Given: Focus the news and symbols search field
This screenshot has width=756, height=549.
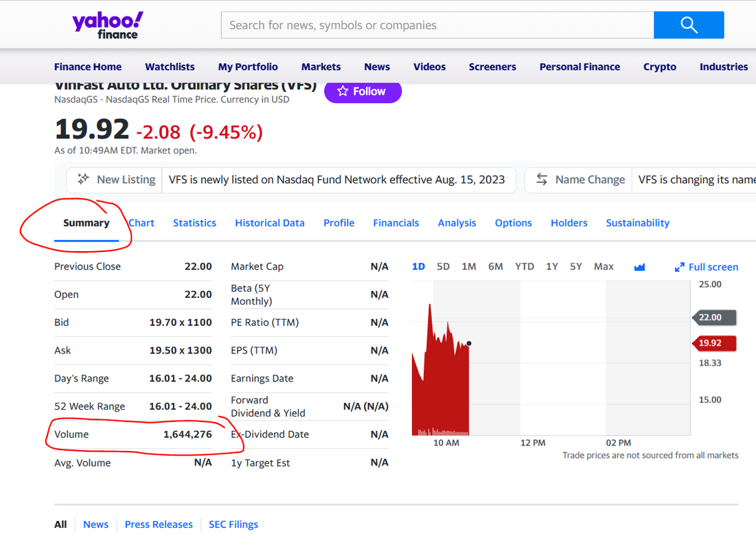Looking at the screenshot, I should tap(437, 25).
